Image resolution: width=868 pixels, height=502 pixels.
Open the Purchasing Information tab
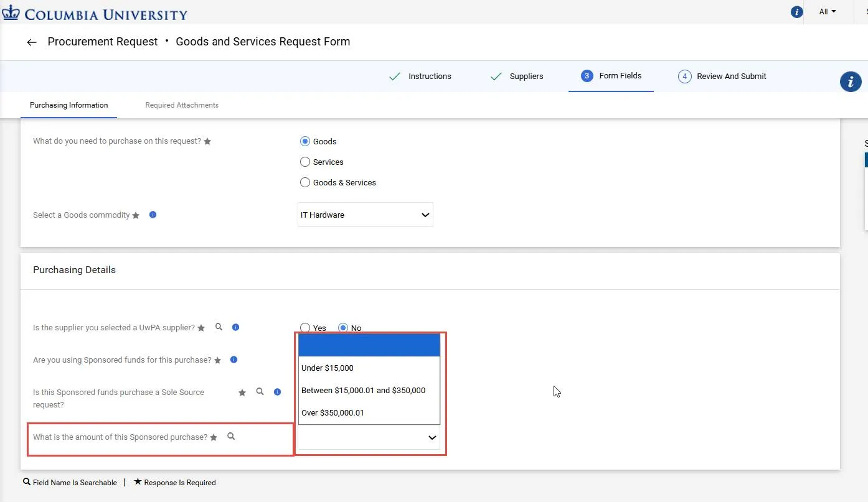tap(69, 105)
